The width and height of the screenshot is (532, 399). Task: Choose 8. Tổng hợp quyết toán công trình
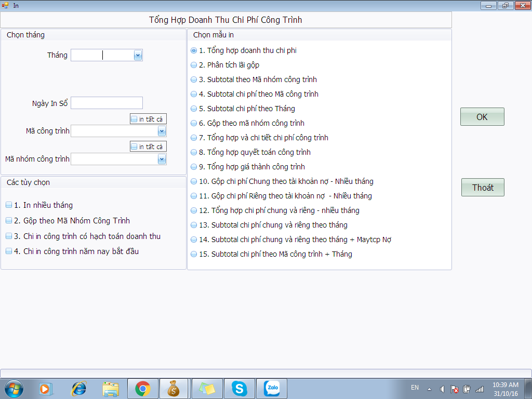[x=194, y=153]
